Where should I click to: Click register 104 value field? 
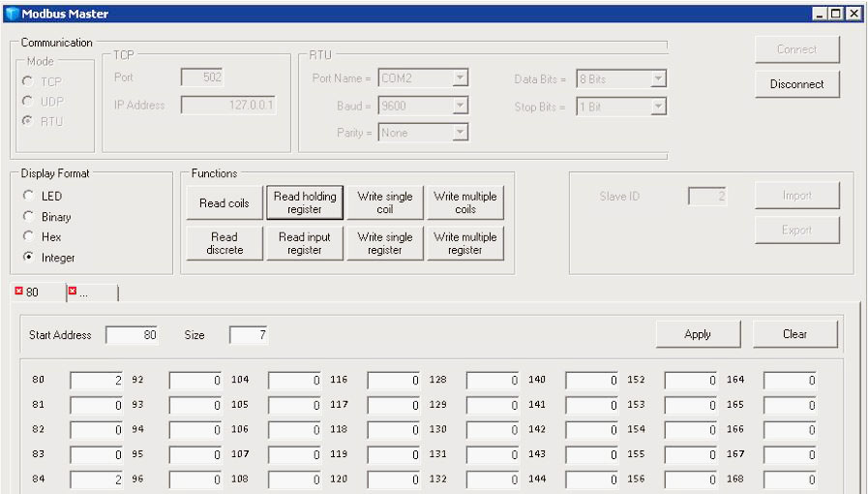294,380
